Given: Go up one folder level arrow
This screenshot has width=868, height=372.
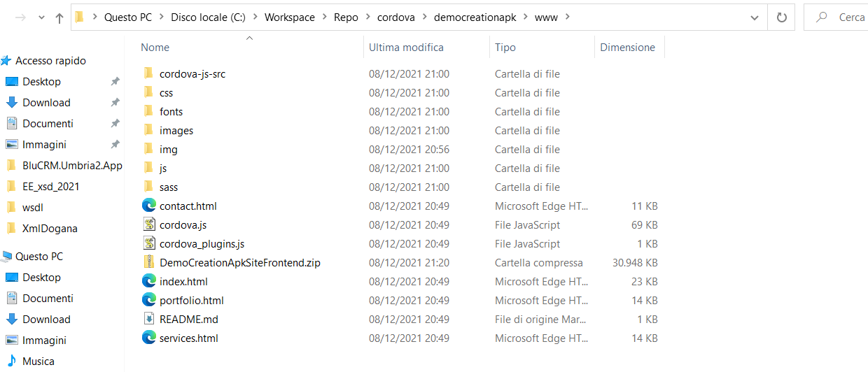Looking at the screenshot, I should [x=59, y=18].
